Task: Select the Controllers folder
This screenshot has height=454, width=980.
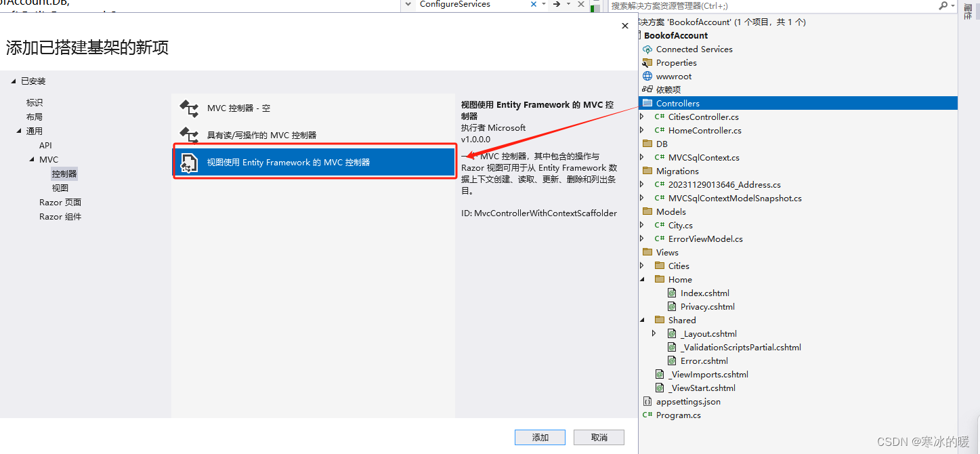Action: point(798,104)
